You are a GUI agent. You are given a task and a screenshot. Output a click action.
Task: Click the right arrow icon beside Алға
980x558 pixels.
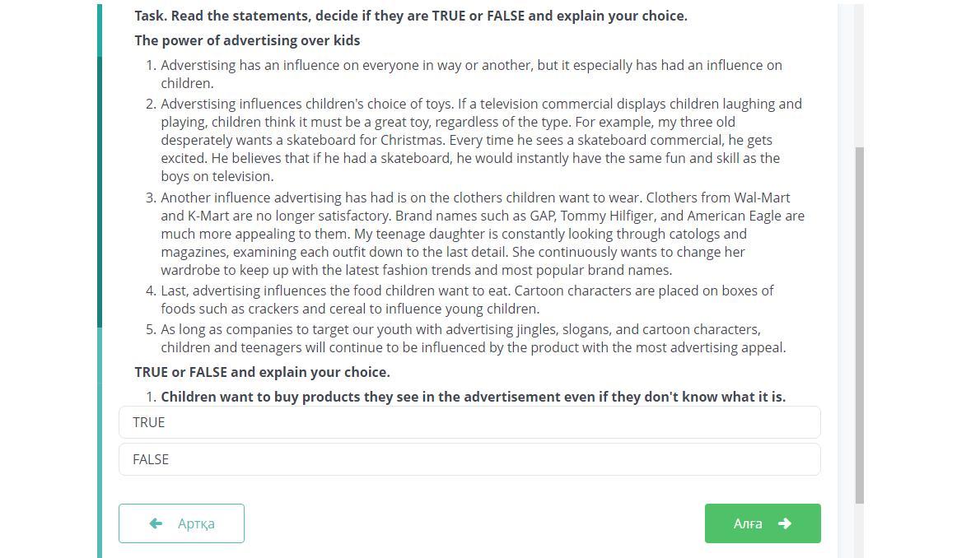click(785, 523)
